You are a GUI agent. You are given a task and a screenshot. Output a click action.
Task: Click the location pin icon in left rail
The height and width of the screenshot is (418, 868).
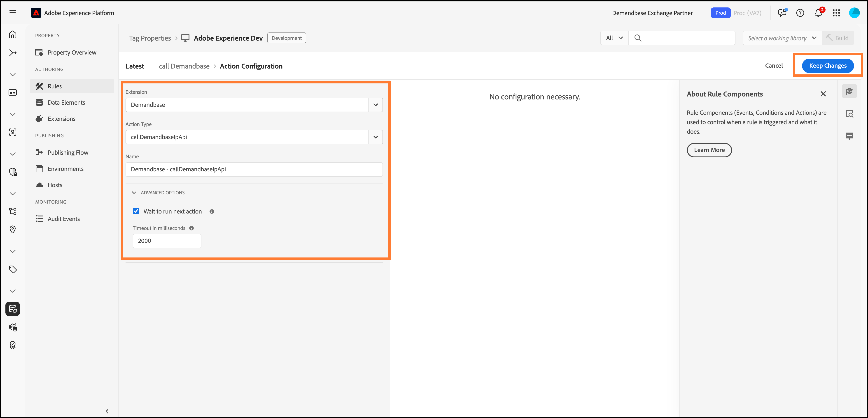click(12, 230)
